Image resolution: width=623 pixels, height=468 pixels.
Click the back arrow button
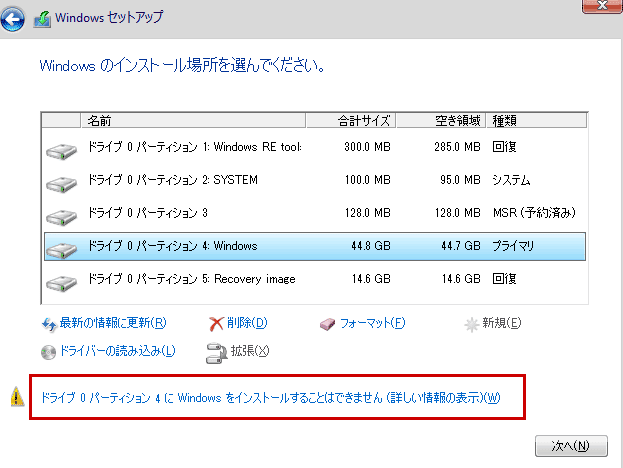click(x=15, y=18)
